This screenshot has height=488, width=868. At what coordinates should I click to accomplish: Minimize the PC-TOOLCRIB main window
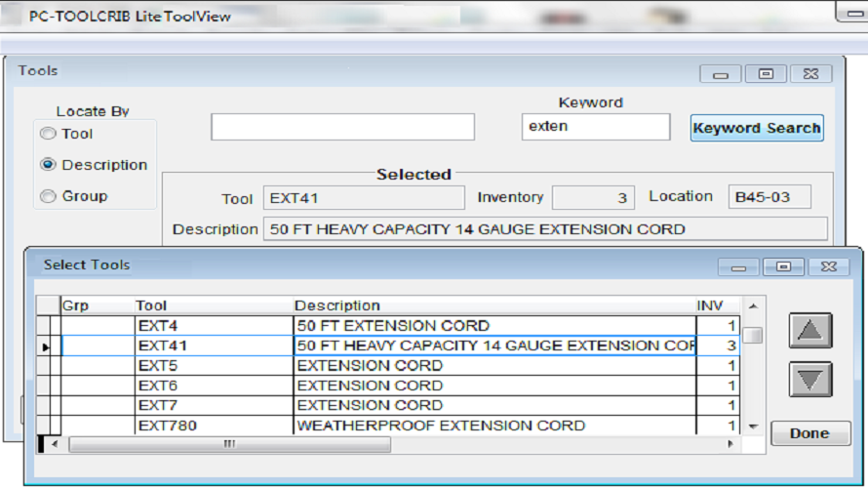click(x=852, y=12)
